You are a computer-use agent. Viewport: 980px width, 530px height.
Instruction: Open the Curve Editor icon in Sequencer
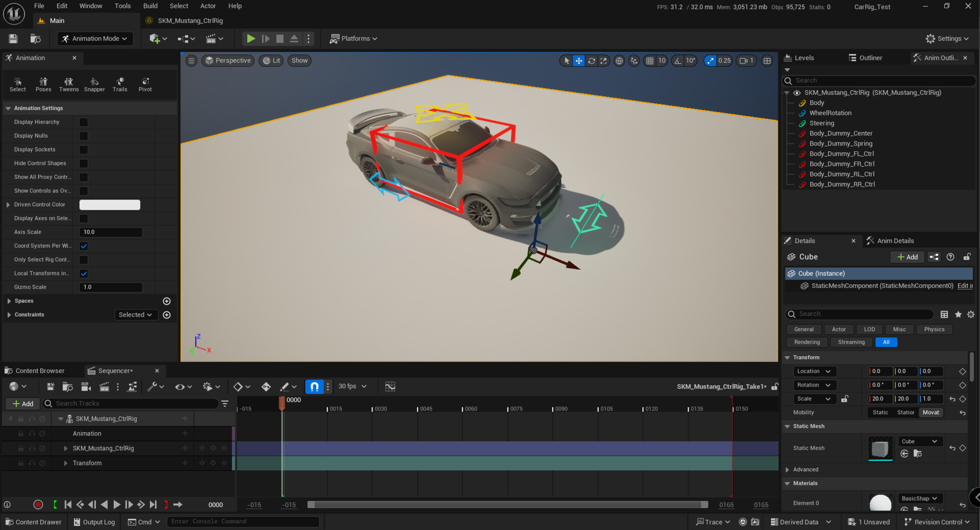point(390,386)
